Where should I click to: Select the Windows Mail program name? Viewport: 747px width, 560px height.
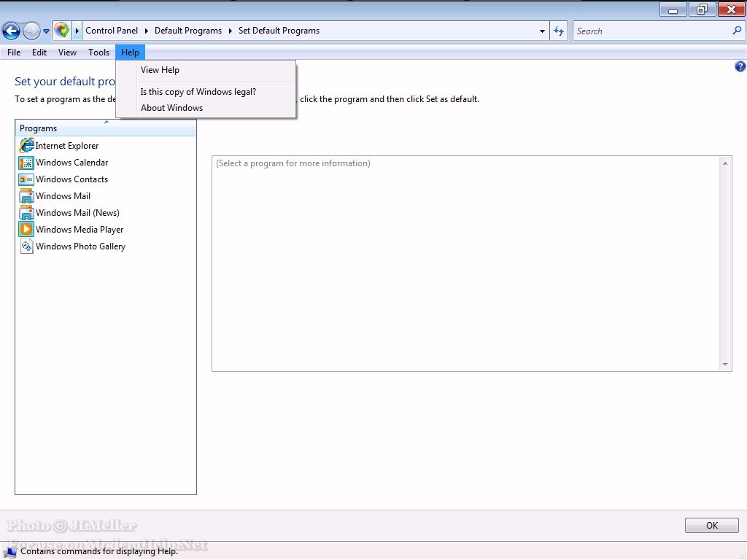[x=63, y=195]
